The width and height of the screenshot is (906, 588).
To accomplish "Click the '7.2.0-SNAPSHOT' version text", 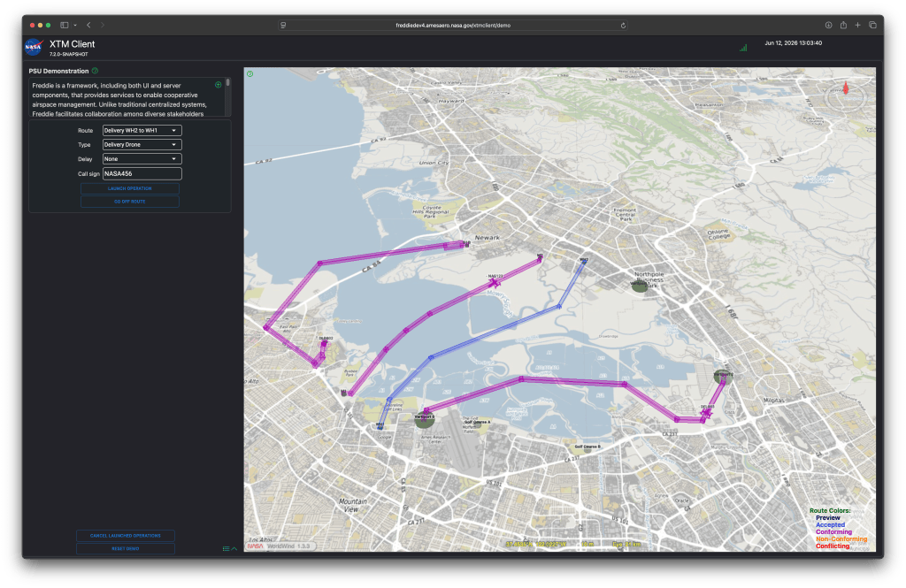I will [69, 54].
